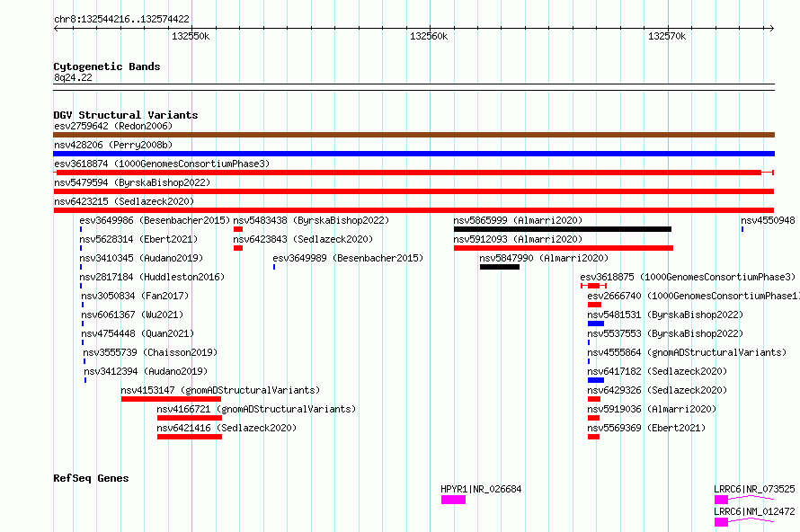The width and height of the screenshot is (800, 532).
Task: Click the 132560k ruler marker
Action: click(429, 36)
